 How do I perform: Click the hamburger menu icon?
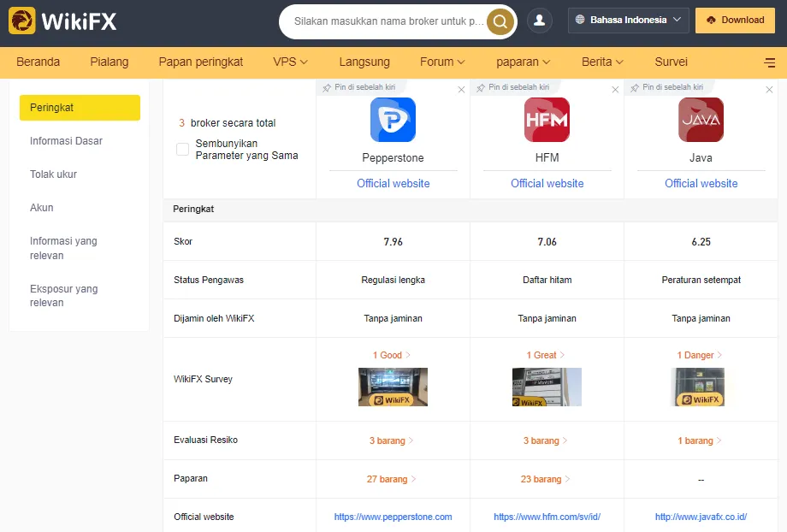point(769,62)
